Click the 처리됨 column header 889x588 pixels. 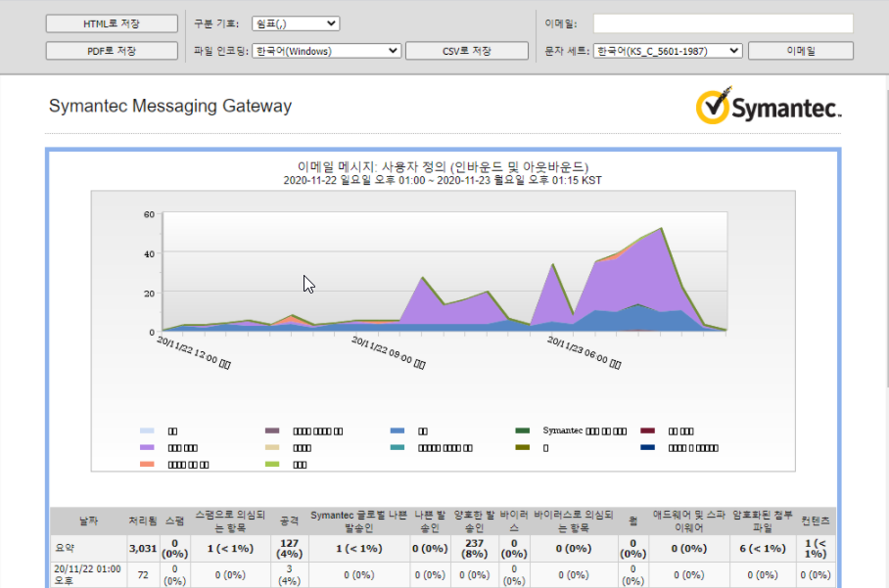142,520
